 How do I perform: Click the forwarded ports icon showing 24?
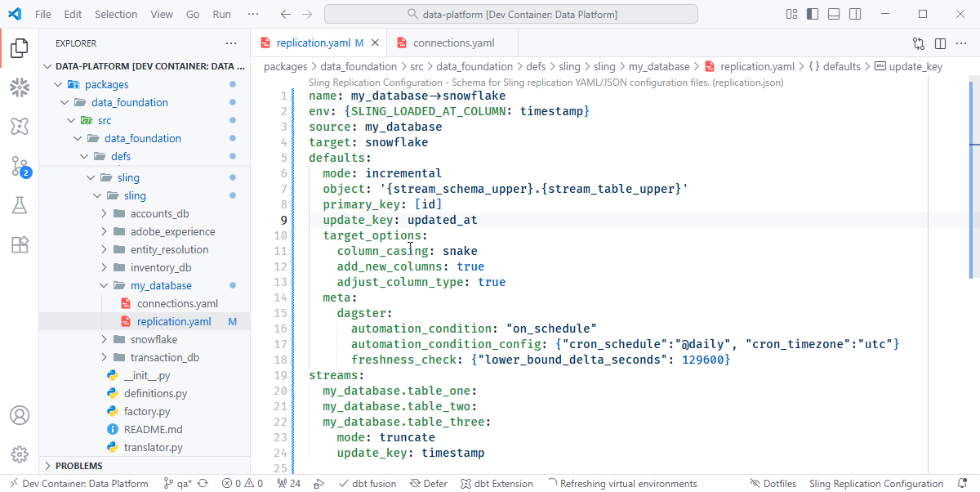[x=287, y=483]
